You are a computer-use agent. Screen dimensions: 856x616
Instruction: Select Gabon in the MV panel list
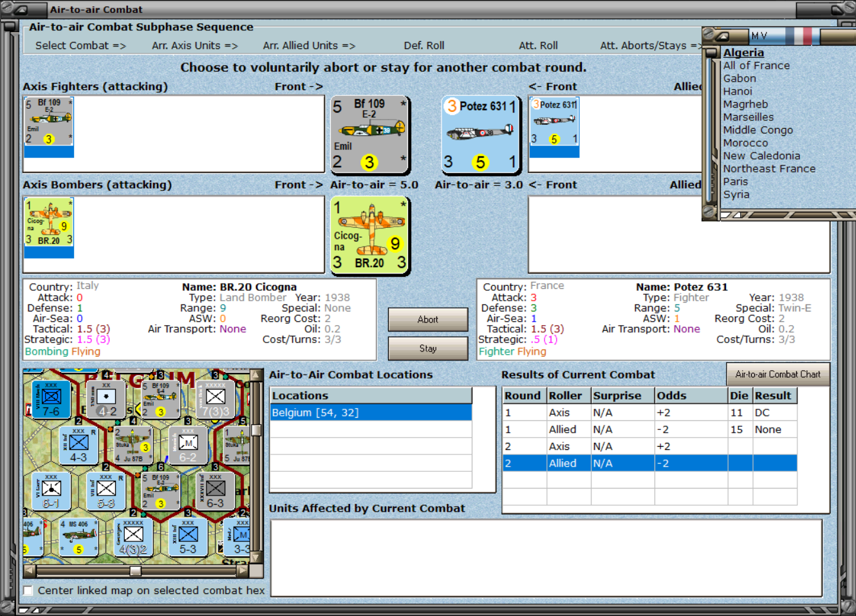click(740, 79)
